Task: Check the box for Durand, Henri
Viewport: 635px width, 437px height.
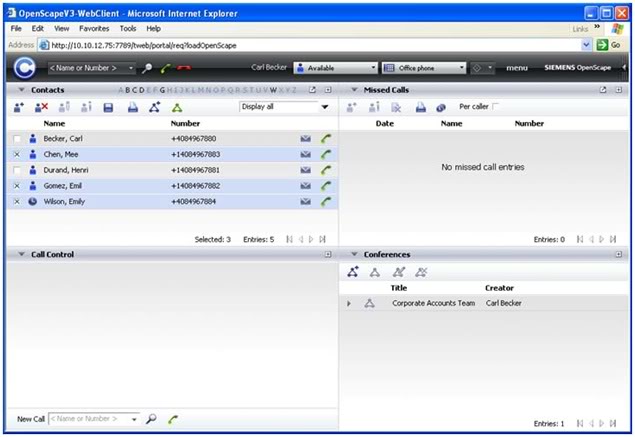Action: coord(17,170)
